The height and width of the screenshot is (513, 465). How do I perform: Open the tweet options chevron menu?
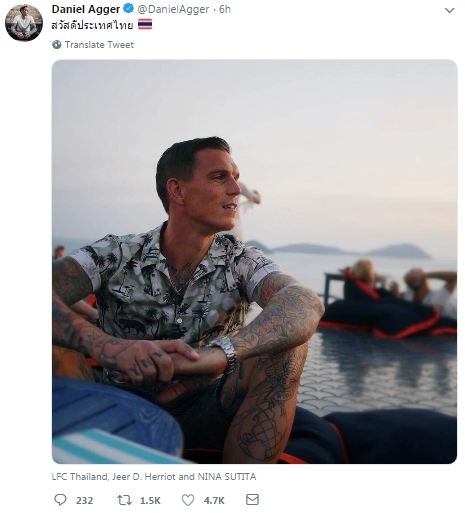point(449,10)
